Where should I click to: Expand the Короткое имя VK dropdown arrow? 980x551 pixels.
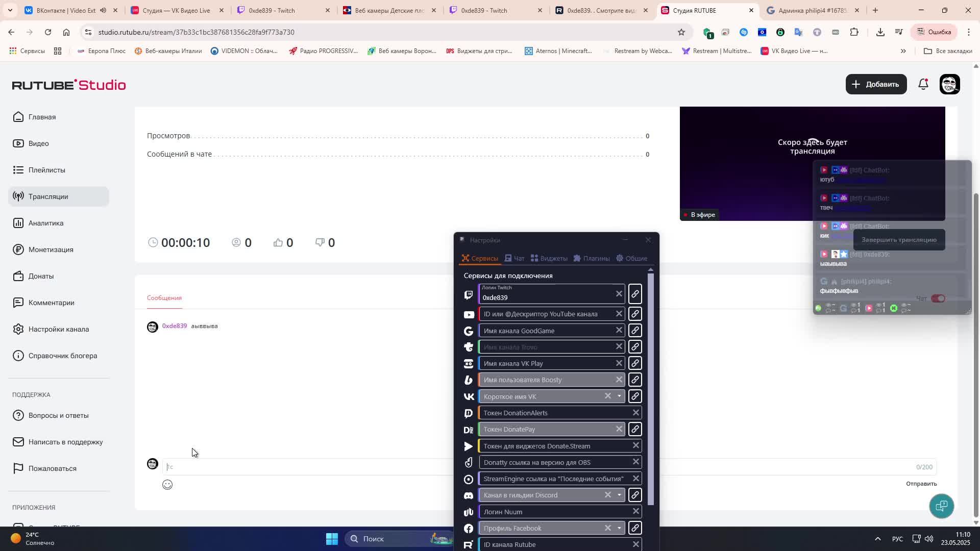(x=620, y=396)
